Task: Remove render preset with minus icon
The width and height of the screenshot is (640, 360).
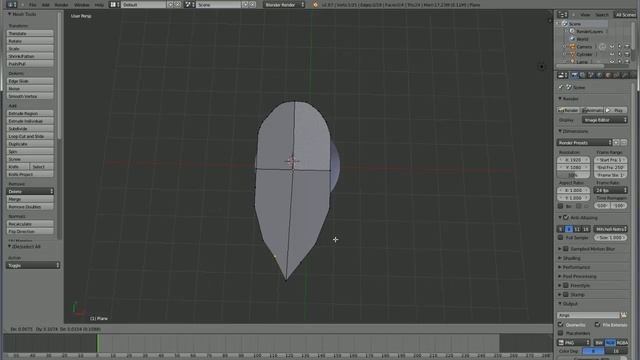Action: (x=624, y=142)
